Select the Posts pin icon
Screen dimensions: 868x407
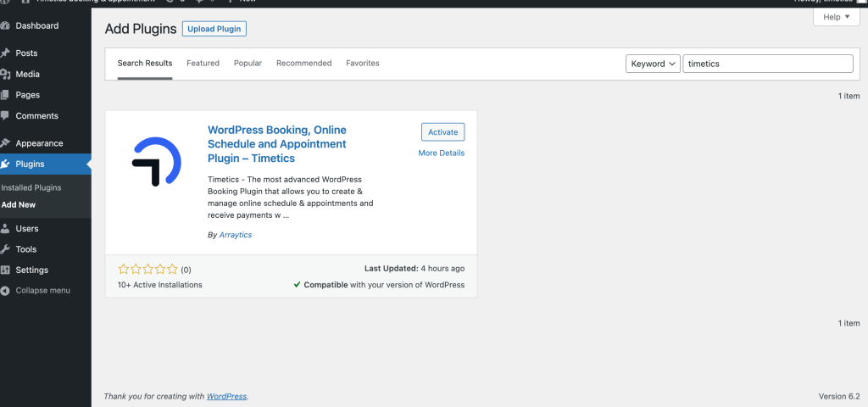pyautogui.click(x=5, y=53)
